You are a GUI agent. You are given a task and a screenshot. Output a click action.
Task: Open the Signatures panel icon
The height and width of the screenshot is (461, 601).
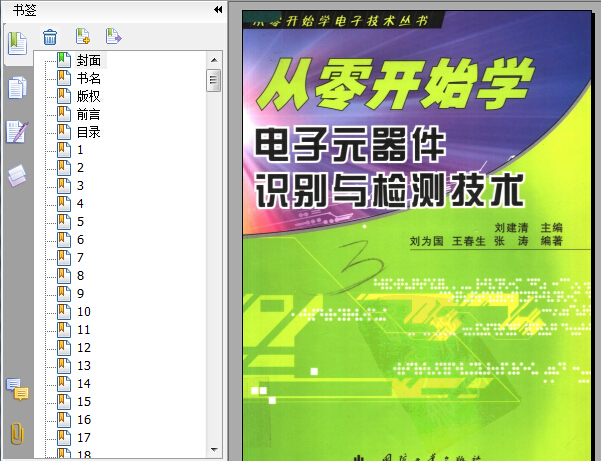click(x=17, y=132)
